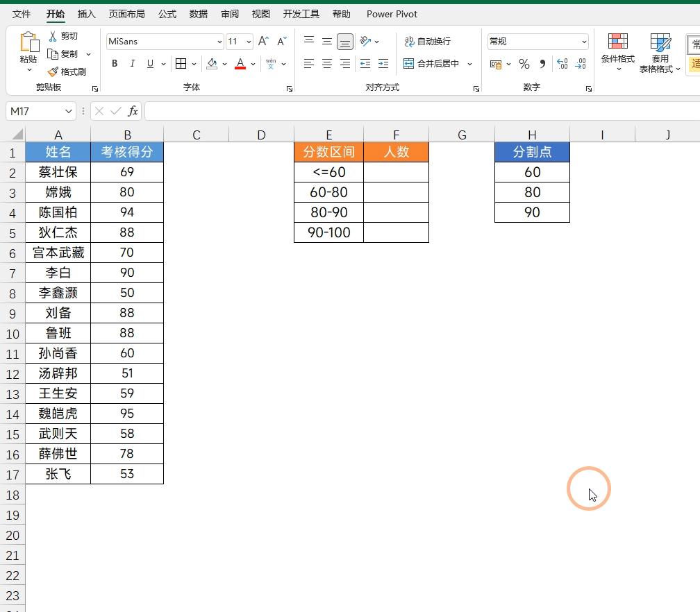Image resolution: width=700 pixels, height=612 pixels.
Task: Click the 自动换行 wrap text icon
Action: pyautogui.click(x=426, y=41)
